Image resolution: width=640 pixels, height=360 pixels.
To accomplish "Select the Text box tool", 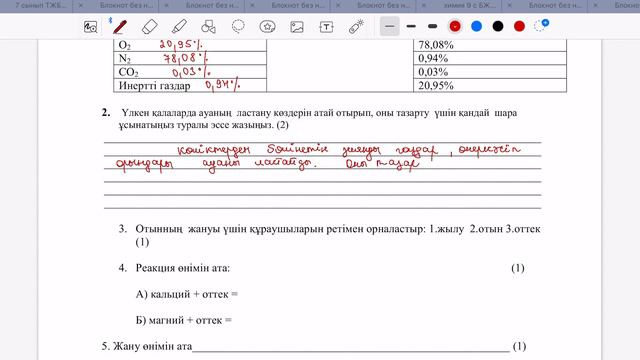I will pos(326,27).
